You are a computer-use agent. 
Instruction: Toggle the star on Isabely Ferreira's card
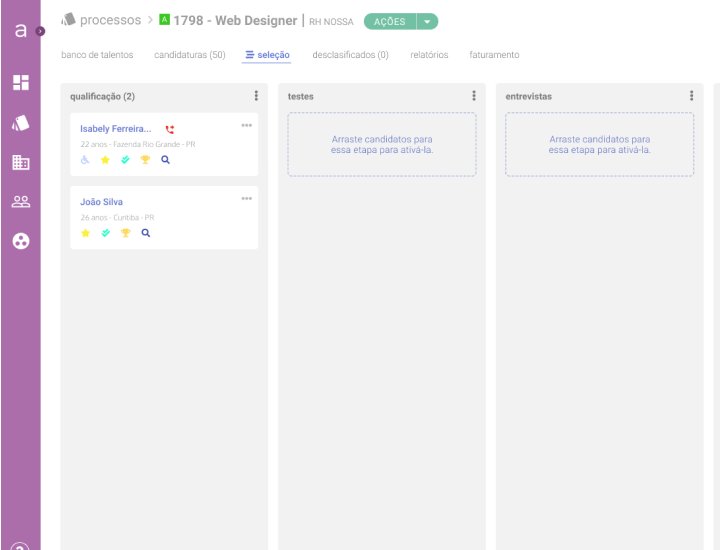pyautogui.click(x=105, y=160)
